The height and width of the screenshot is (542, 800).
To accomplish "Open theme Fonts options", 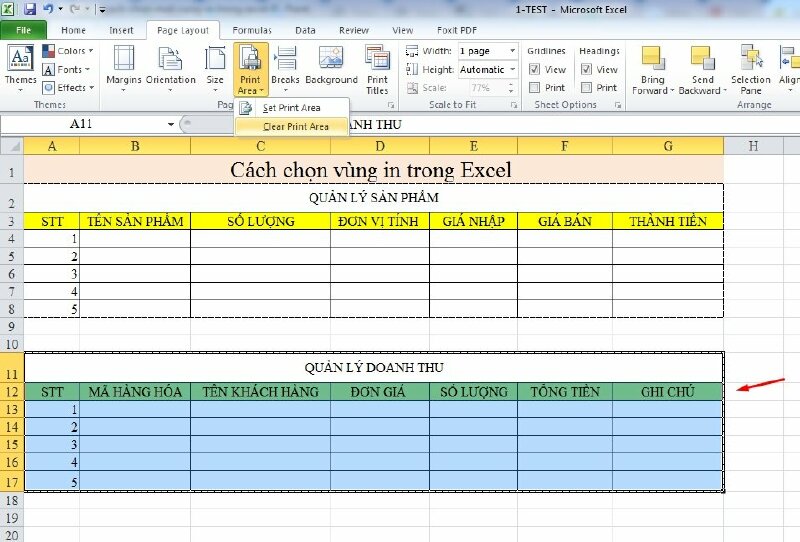I will (x=66, y=69).
